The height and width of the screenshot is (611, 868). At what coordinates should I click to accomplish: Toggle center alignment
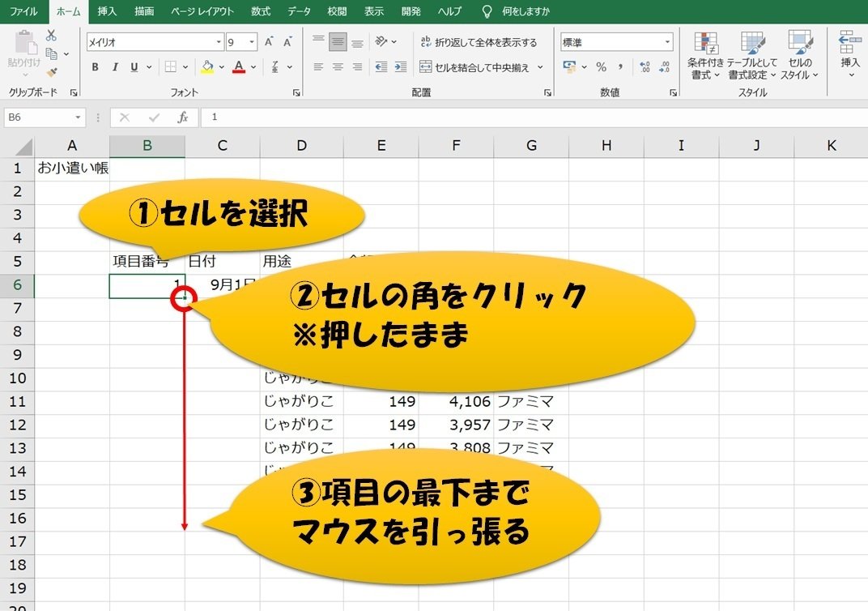click(339, 67)
